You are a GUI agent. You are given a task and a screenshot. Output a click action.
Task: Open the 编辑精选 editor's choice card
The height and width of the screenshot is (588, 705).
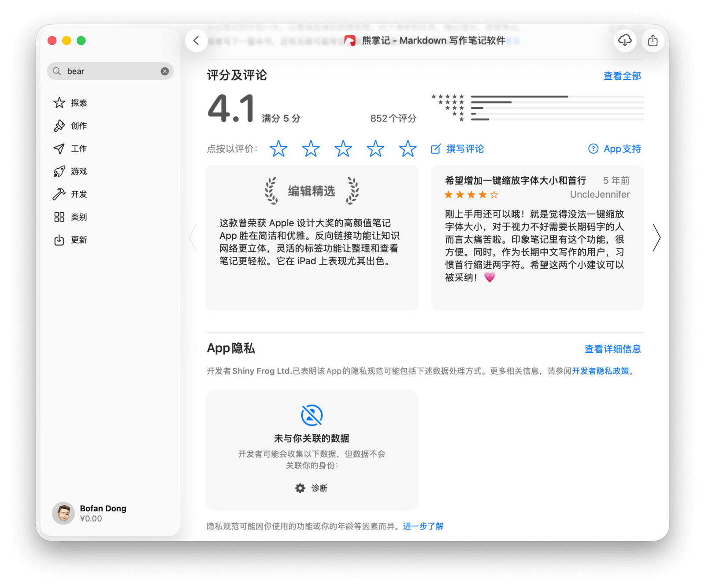(x=312, y=238)
